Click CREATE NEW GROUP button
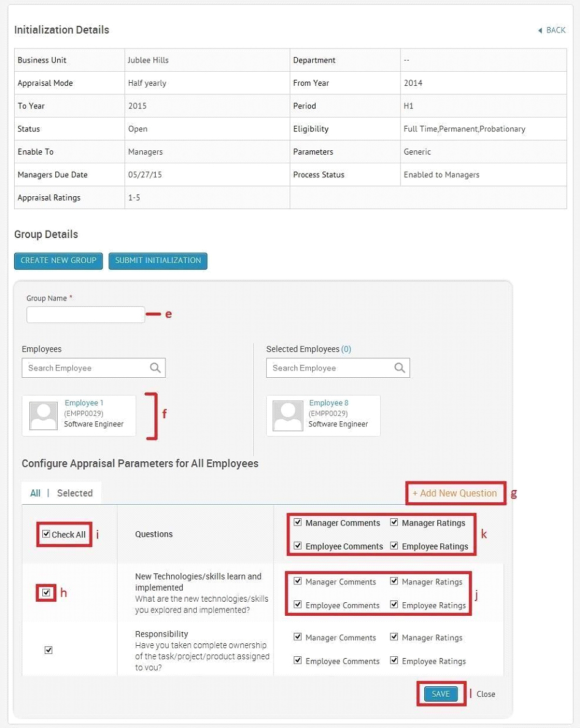Screen dimensions: 580x728 click(58, 261)
